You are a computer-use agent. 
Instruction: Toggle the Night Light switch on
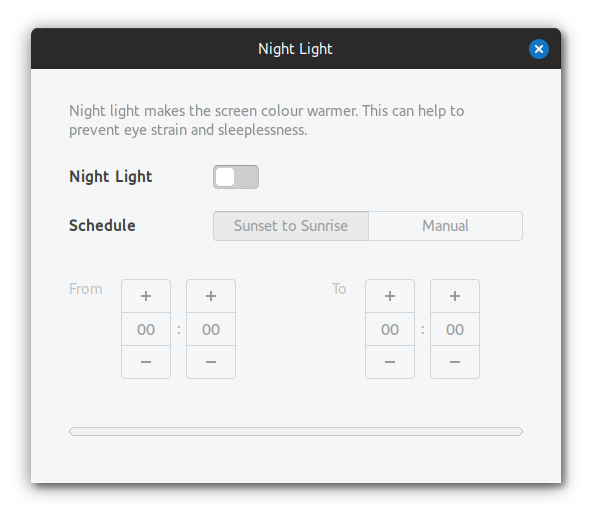point(236,177)
